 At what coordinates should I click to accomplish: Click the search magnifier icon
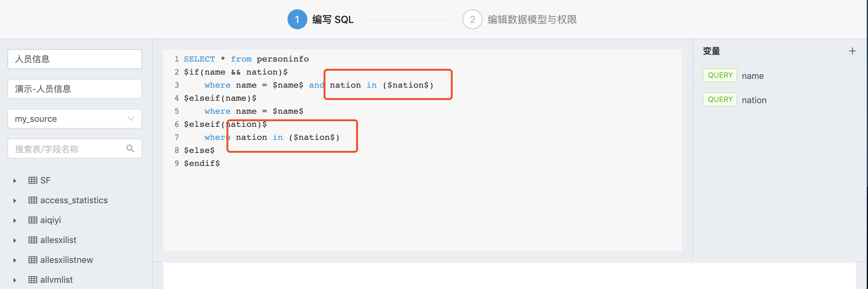[x=130, y=148]
